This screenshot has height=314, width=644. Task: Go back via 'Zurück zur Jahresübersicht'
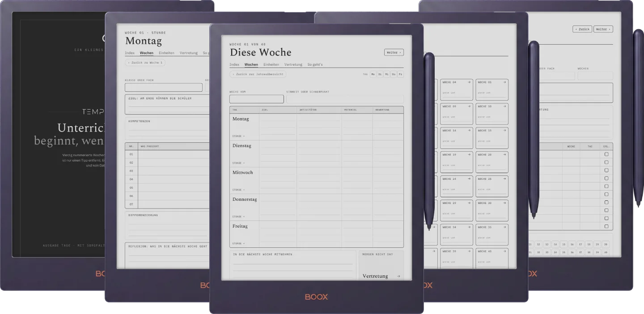coord(258,74)
